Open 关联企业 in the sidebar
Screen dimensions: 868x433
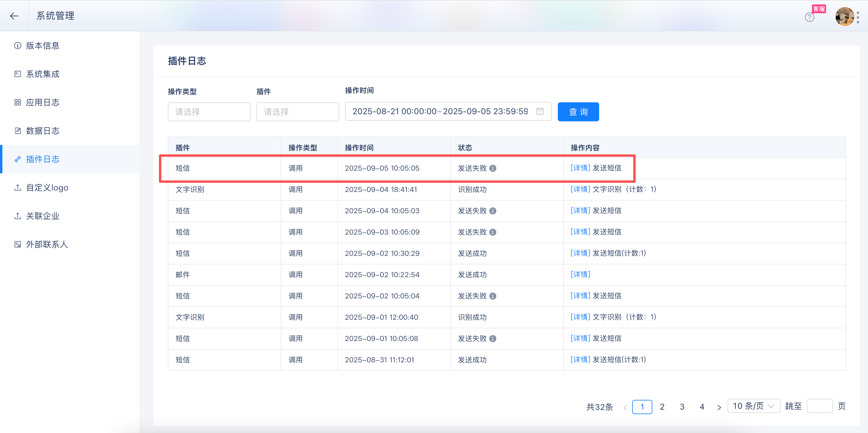70,216
